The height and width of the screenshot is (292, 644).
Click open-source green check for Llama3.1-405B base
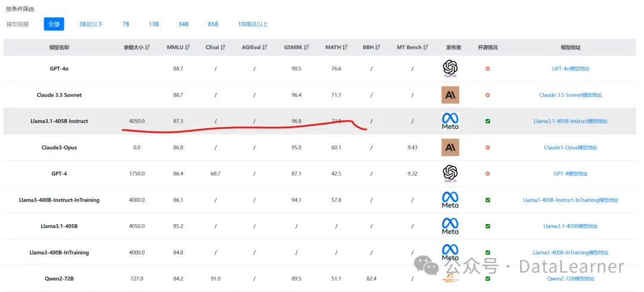[488, 226]
